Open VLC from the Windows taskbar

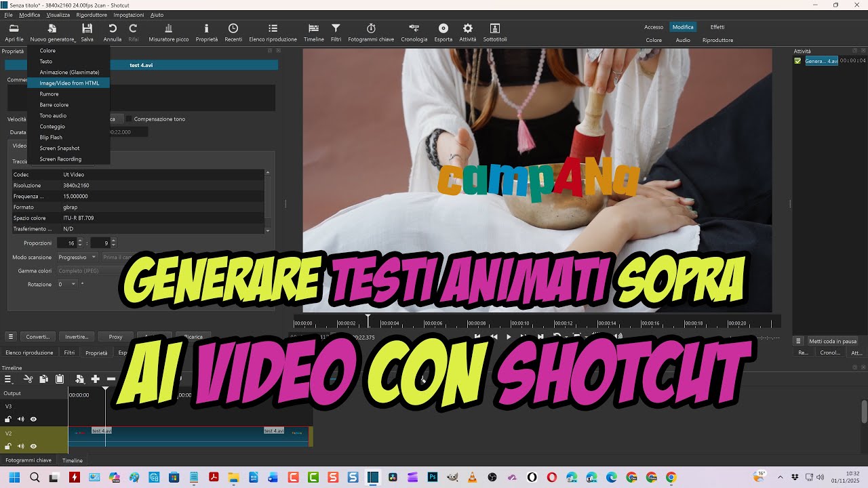[471, 477]
